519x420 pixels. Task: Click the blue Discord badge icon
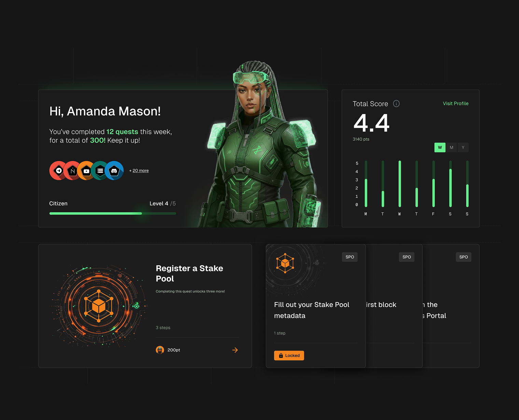[x=114, y=170]
